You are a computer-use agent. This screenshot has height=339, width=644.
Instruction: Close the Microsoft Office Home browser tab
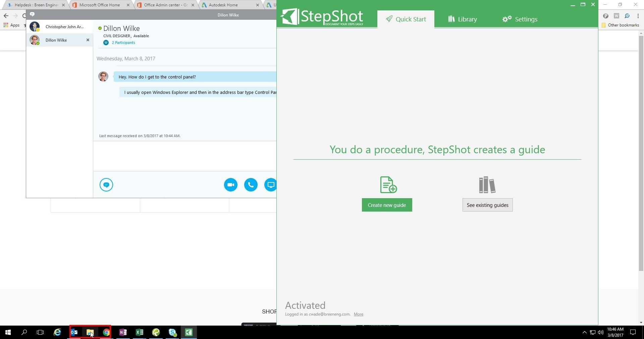(128, 5)
